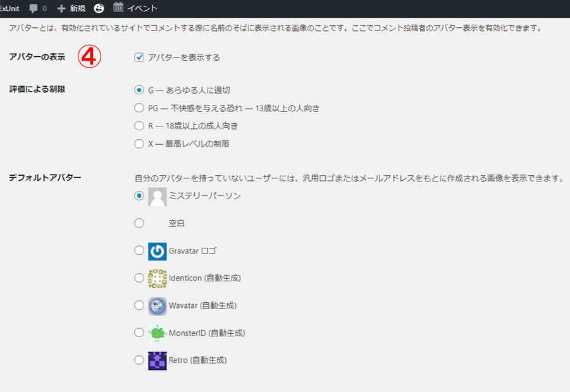Select the Retro 自動生成 avatar option
570x392 pixels.
(139, 360)
